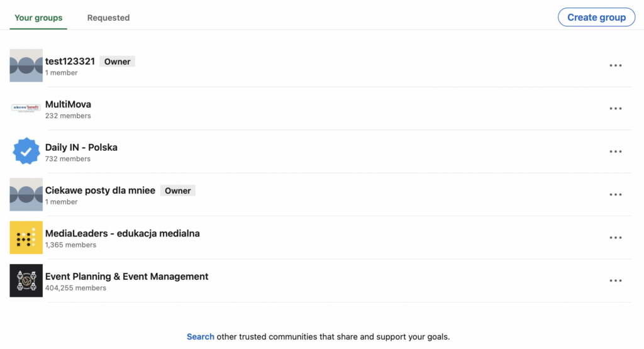
Task: Click the Daily IN - Polska badge icon
Action: 26,152
